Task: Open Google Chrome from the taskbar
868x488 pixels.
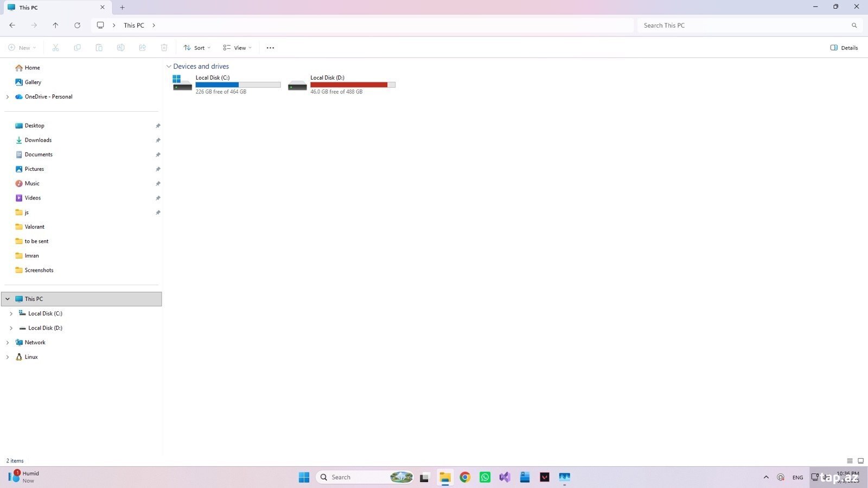Action: pos(465,477)
